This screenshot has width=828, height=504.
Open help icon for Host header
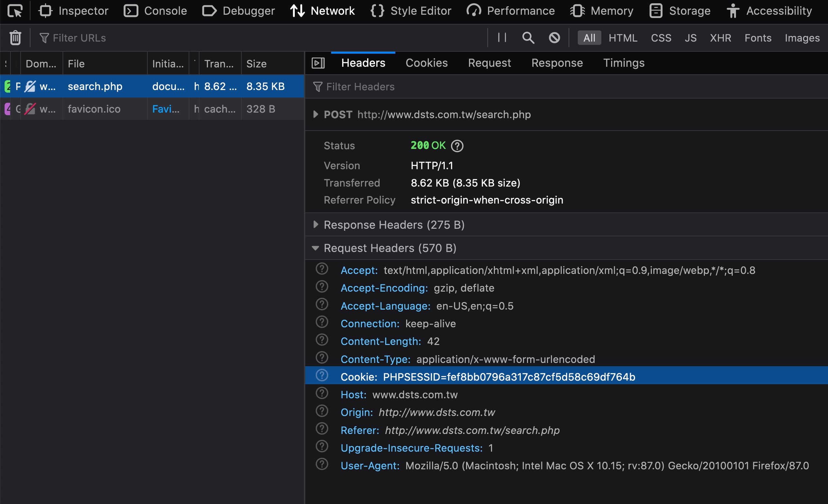(322, 393)
